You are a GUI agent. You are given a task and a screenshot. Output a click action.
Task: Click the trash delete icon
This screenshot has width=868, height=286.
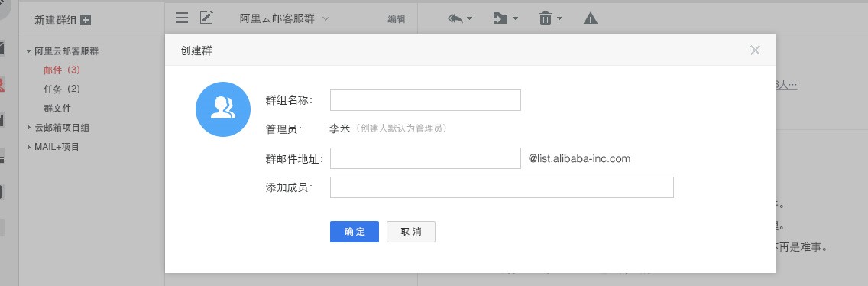point(546,19)
